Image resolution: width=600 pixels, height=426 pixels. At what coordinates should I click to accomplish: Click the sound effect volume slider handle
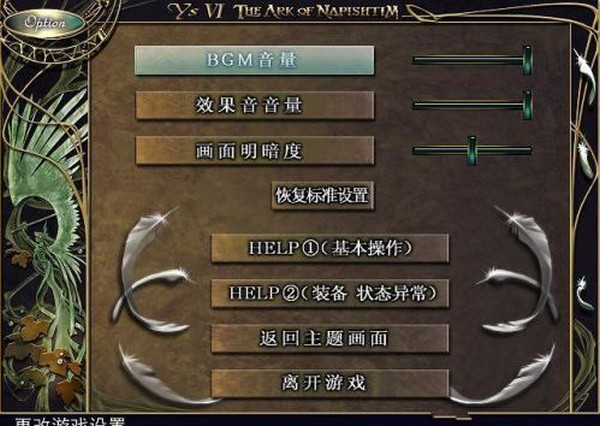[x=527, y=105]
